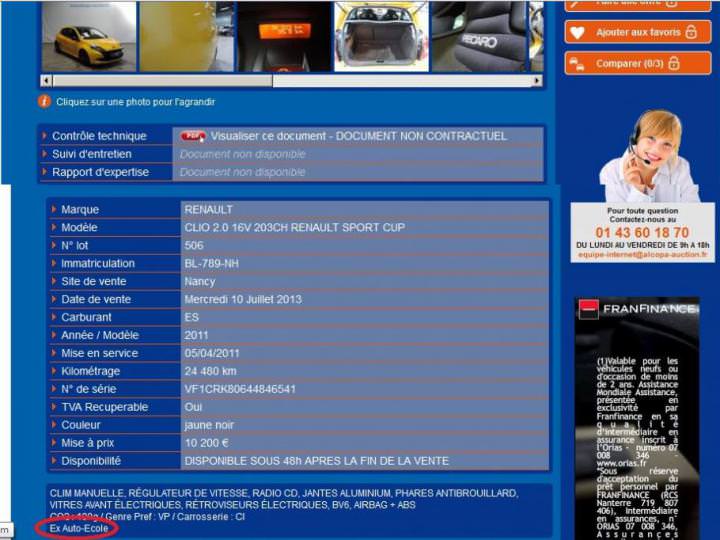Click the gallery scroll right arrow

pyautogui.click(x=536, y=81)
